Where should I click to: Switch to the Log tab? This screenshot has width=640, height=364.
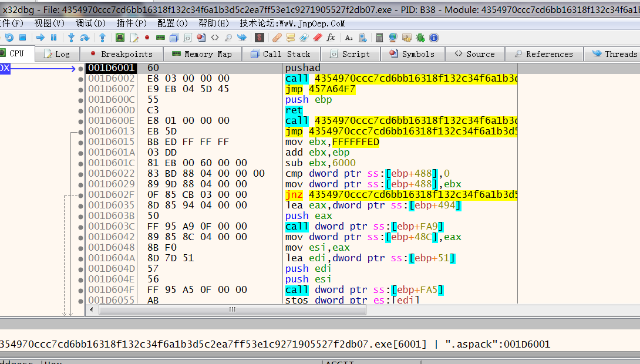point(57,54)
